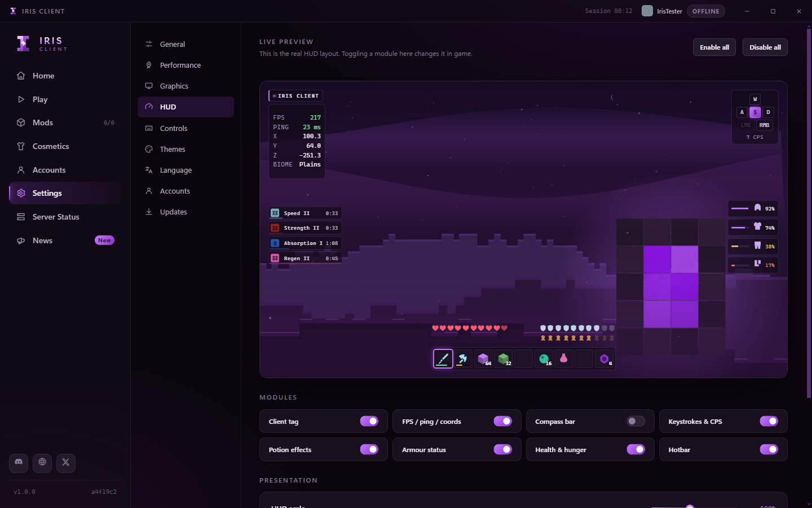Click the HUD scale slider handle
Viewport: 812px width, 508px height.
point(690,506)
